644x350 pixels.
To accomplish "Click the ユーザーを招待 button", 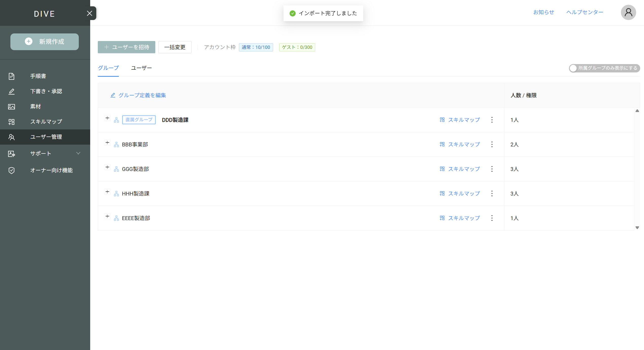I will tap(126, 47).
